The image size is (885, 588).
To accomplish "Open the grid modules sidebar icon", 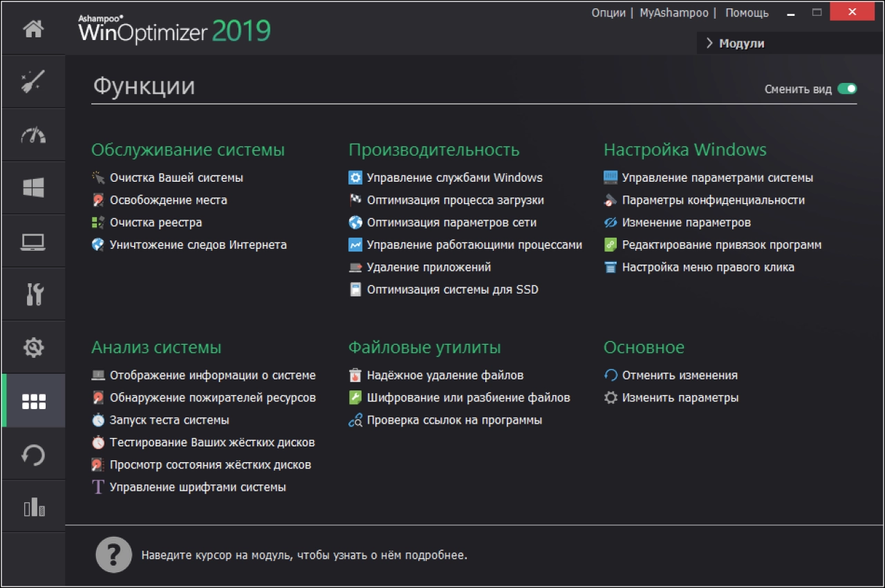I will pos(33,401).
